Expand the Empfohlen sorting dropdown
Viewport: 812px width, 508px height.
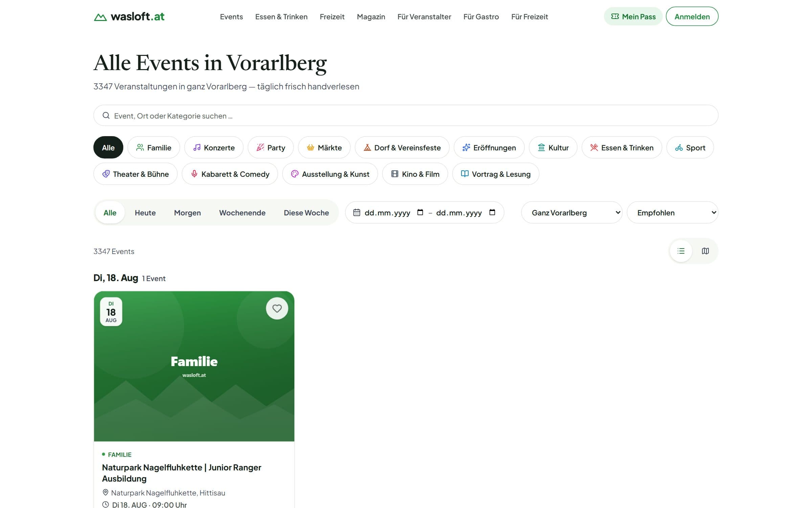672,212
